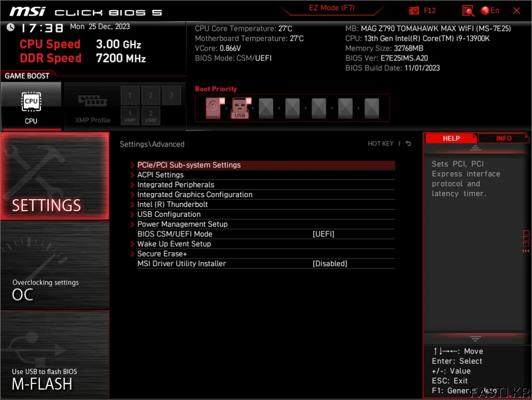This screenshot has width=532, height=400.
Task: Open the HOT KEY list
Action: tap(380, 144)
